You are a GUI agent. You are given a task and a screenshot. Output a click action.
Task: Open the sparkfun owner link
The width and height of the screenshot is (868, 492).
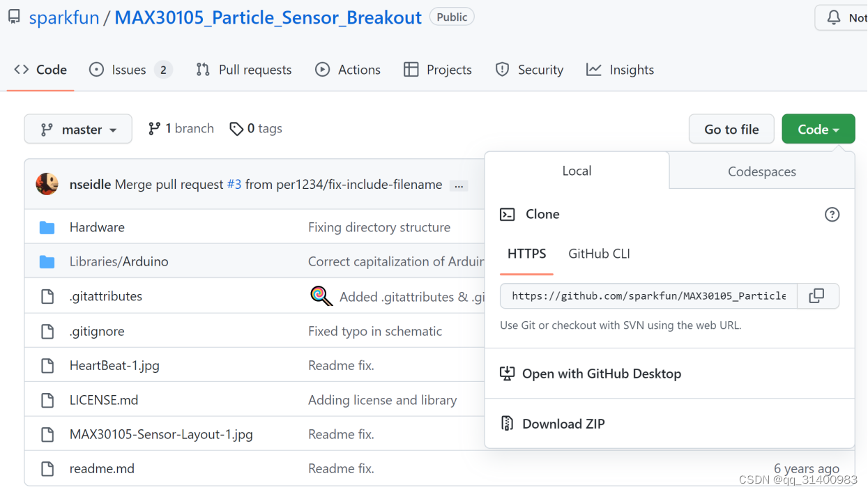(64, 17)
